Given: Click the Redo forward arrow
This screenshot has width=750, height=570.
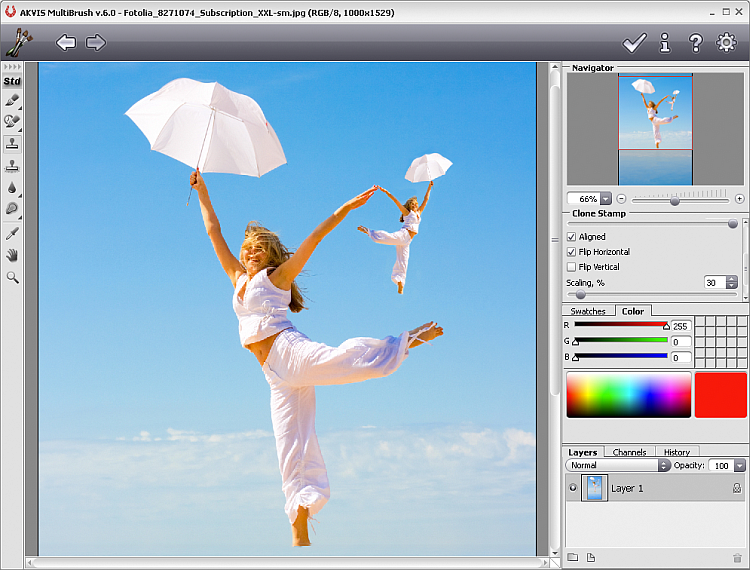Looking at the screenshot, I should (96, 42).
